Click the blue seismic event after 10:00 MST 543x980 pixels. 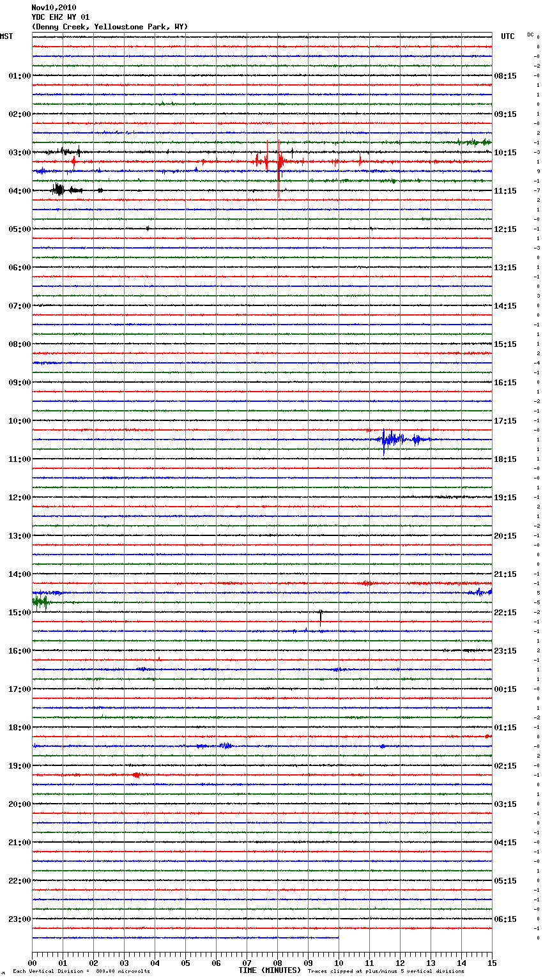point(390,439)
